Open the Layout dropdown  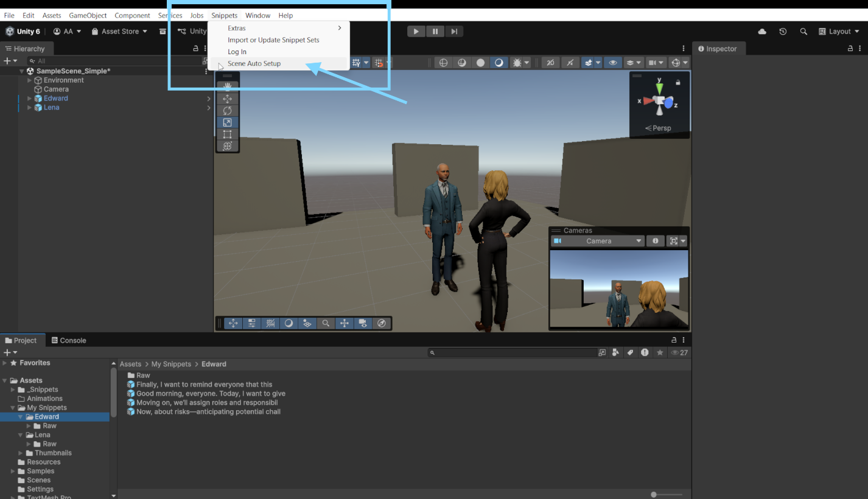pos(839,32)
